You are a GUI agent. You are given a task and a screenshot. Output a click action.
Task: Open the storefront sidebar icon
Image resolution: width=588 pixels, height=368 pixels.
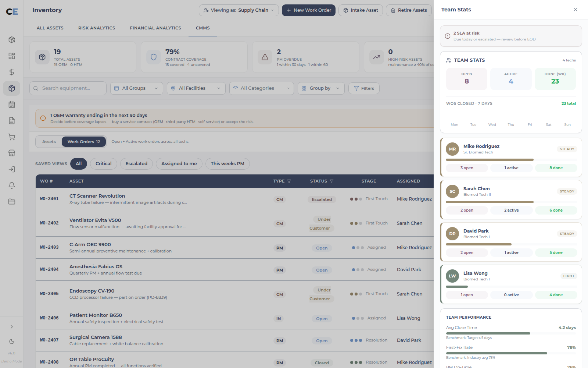[x=12, y=153]
